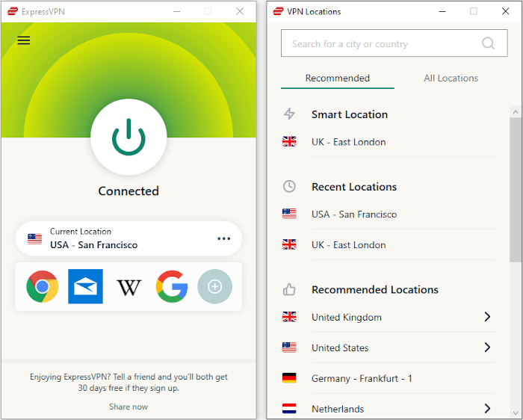Click the UK flag in Recent Locations
The height and width of the screenshot is (420, 523).
coord(289,244)
